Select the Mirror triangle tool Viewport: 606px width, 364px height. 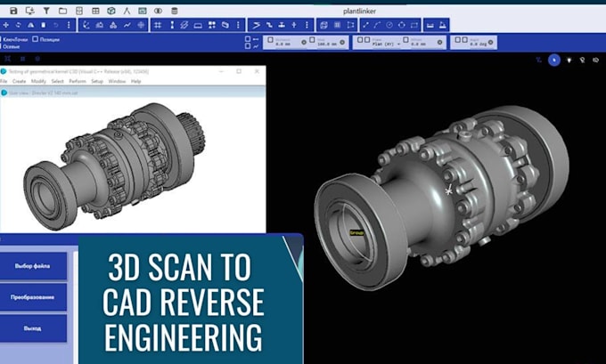30,25
